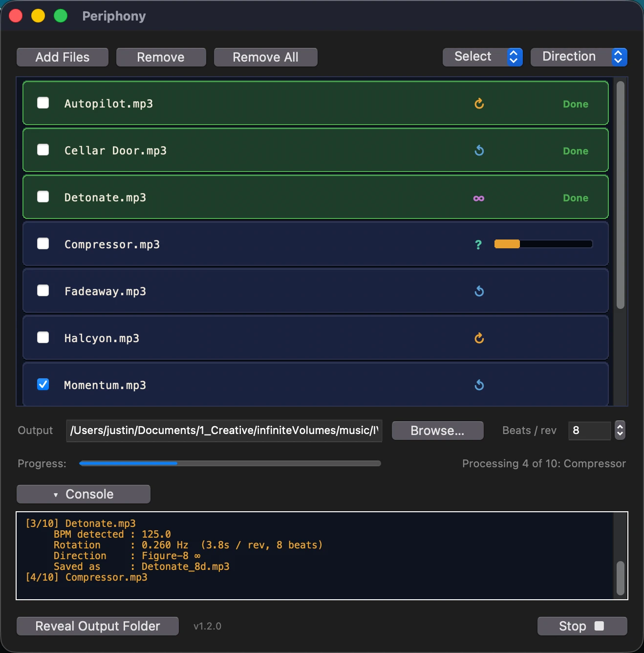Viewport: 644px width, 653px height.
Task: Collapse the Console section
Action: [x=84, y=494]
